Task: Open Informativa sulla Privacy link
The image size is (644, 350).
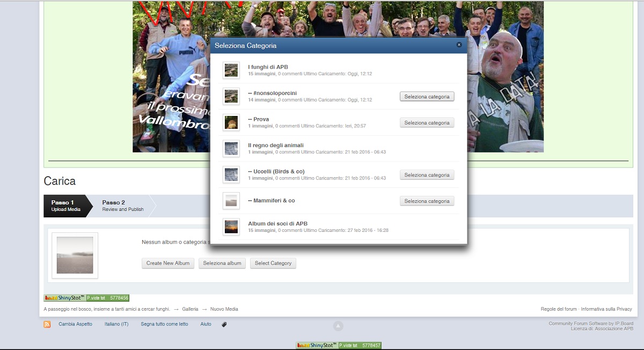Action: click(606, 309)
